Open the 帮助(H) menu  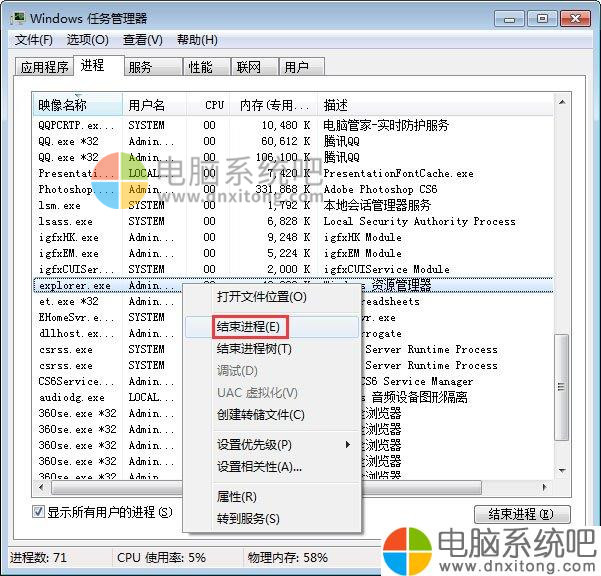197,40
